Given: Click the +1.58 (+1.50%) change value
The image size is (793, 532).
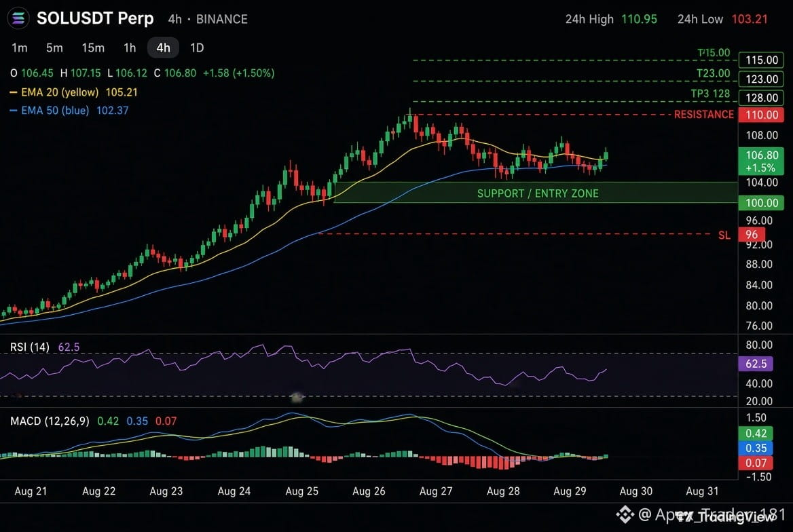Looking at the screenshot, I should tap(239, 73).
